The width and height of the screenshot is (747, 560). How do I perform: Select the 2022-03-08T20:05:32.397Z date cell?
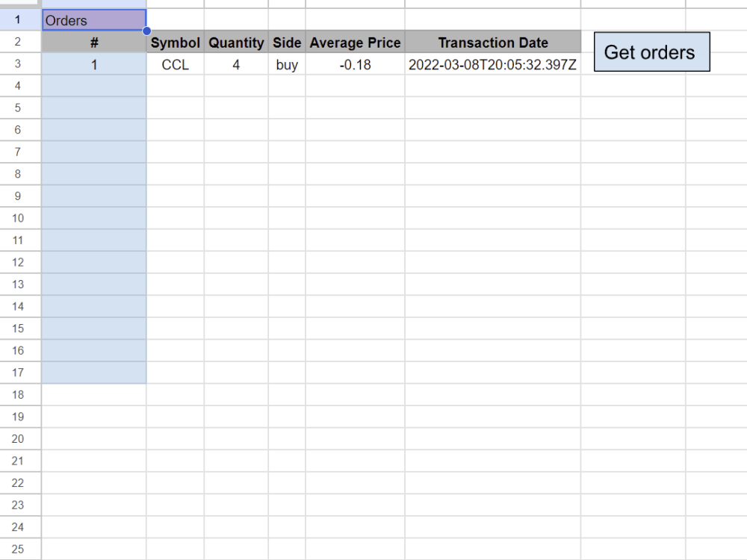click(493, 64)
